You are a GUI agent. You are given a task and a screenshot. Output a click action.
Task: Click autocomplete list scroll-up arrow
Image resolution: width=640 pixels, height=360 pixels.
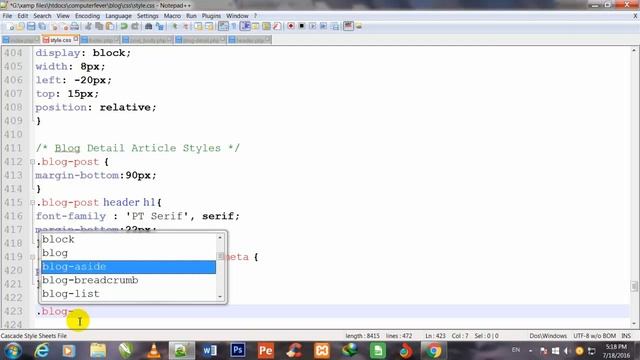(220, 237)
